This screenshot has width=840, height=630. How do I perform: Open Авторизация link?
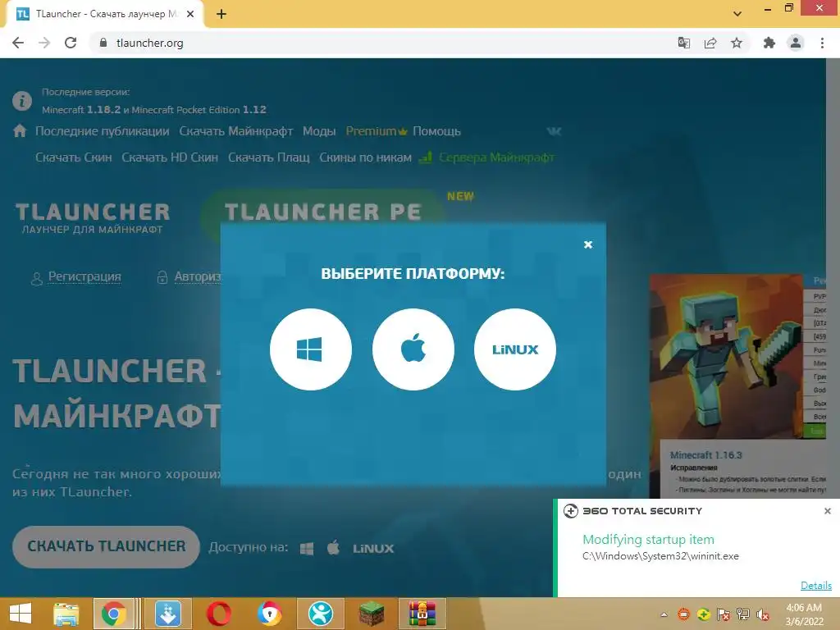198,276
